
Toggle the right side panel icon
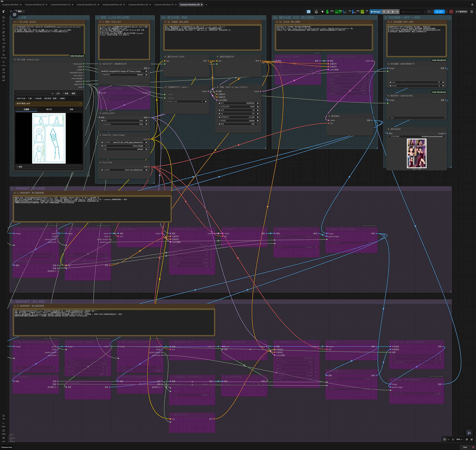[x=472, y=12]
